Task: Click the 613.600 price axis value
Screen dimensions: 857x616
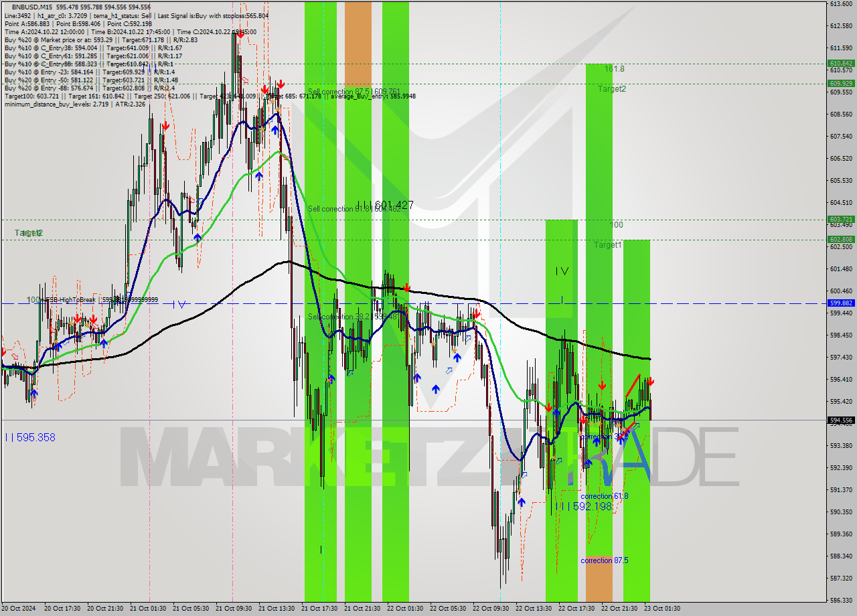Action: [x=841, y=4]
